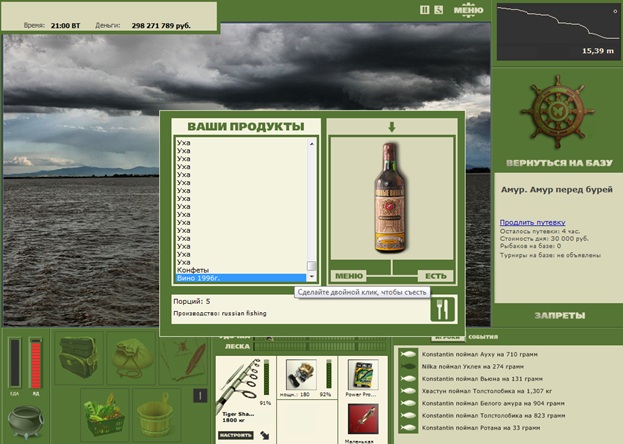The height and width of the screenshot is (444, 623).
Task: Click the reel 92% wear bar
Action: click(329, 374)
